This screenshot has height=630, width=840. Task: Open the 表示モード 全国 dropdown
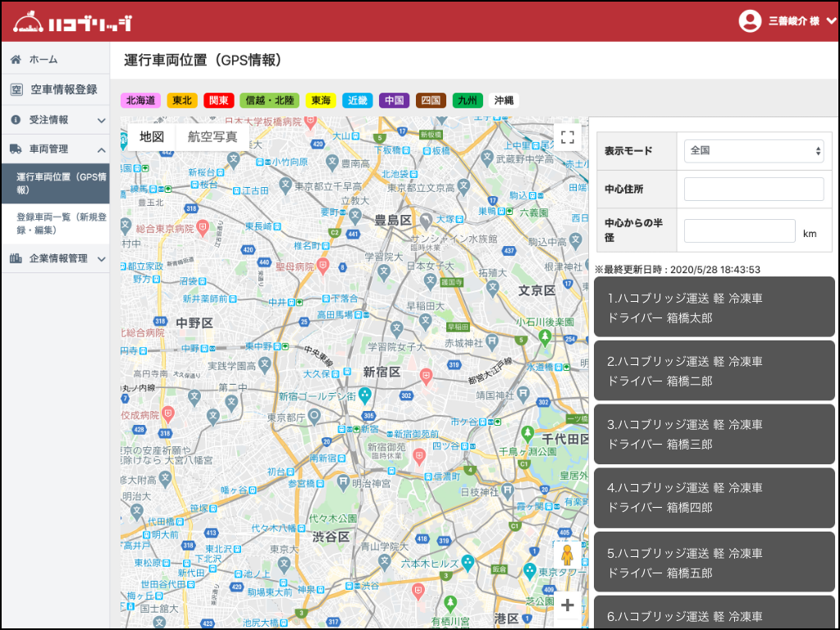click(x=754, y=151)
